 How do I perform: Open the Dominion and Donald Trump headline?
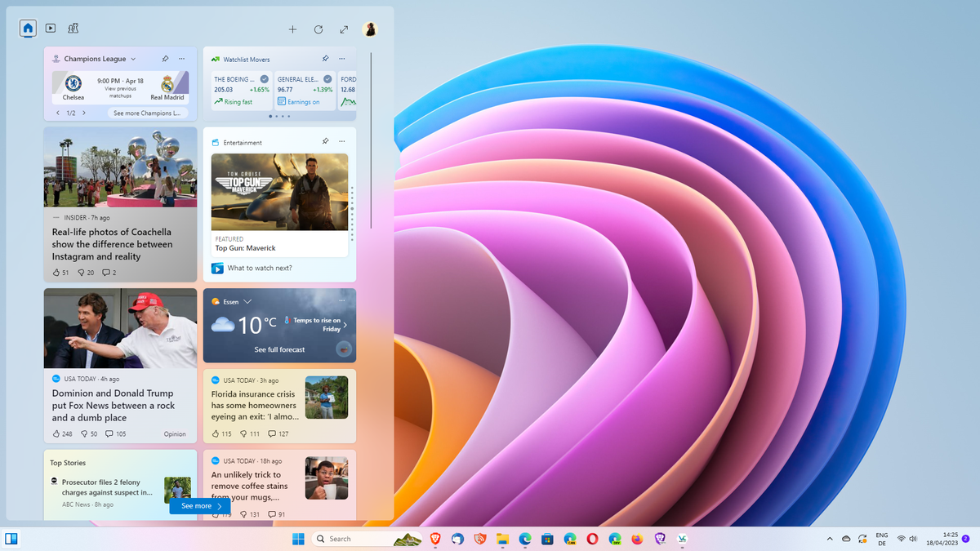(x=114, y=405)
